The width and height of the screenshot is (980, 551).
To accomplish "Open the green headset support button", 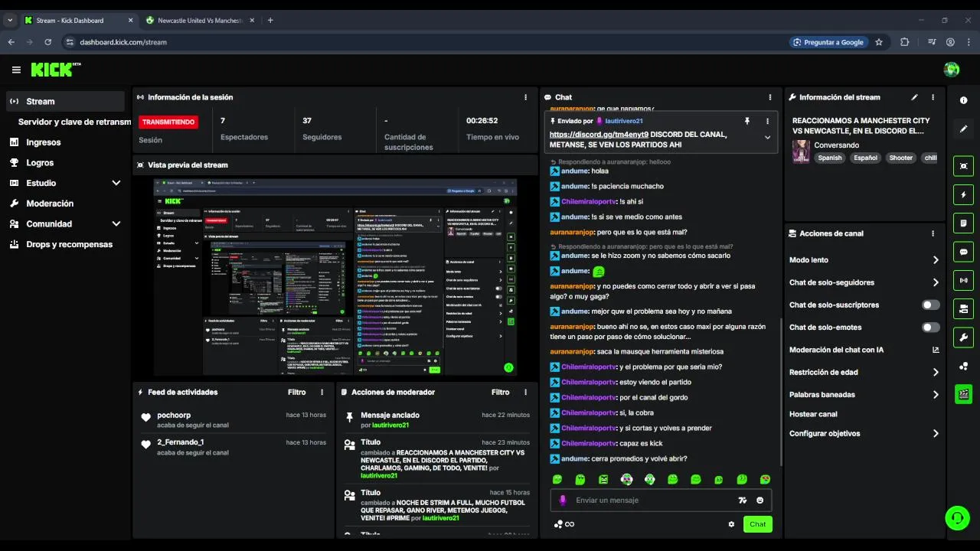I will pos(957,518).
